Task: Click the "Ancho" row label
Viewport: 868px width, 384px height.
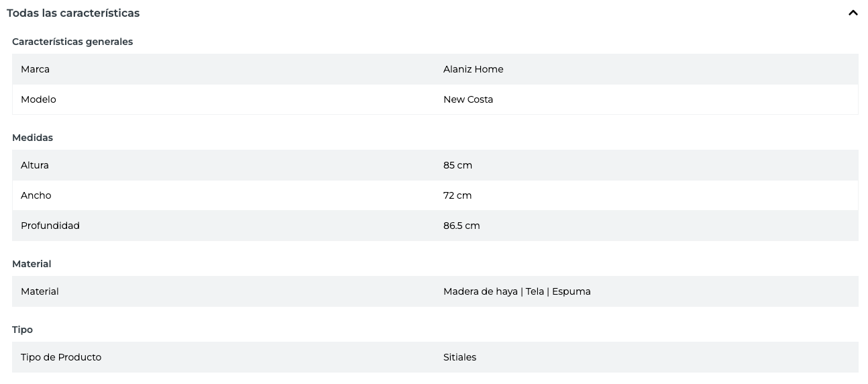Action: pyautogui.click(x=36, y=195)
